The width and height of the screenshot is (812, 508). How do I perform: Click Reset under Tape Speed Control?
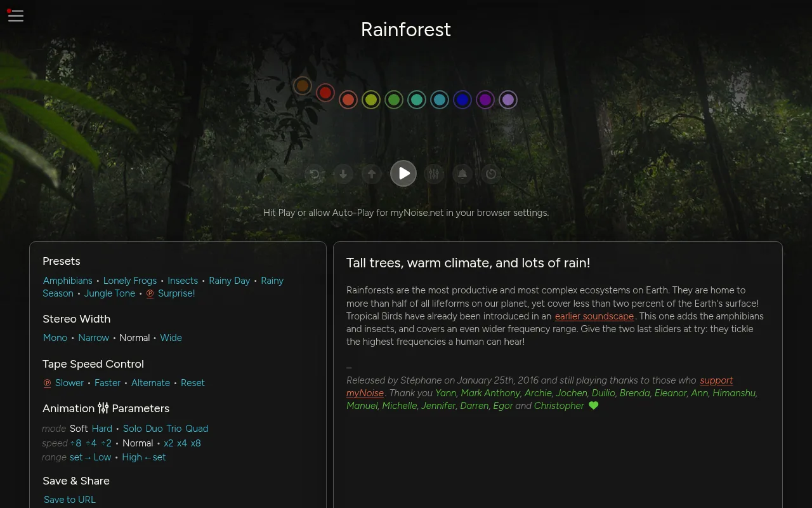[193, 383]
